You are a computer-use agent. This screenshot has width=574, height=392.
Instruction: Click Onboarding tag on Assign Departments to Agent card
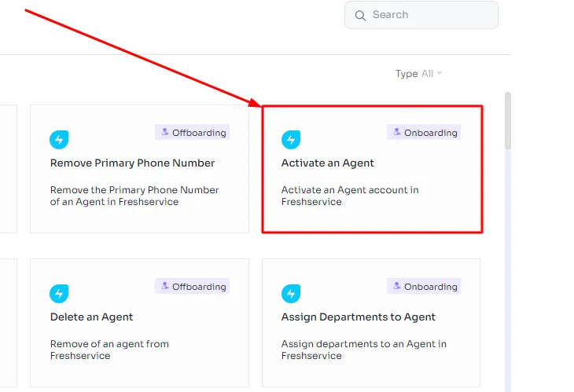tap(424, 286)
